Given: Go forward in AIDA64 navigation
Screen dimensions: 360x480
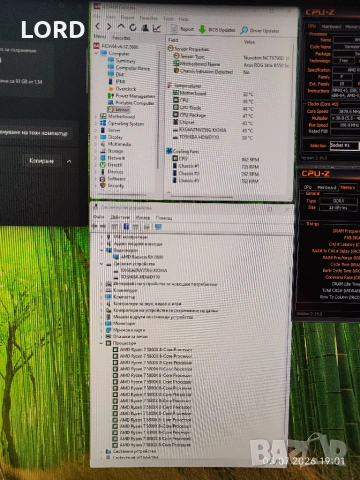Looking at the screenshot, I should [x=109, y=27].
